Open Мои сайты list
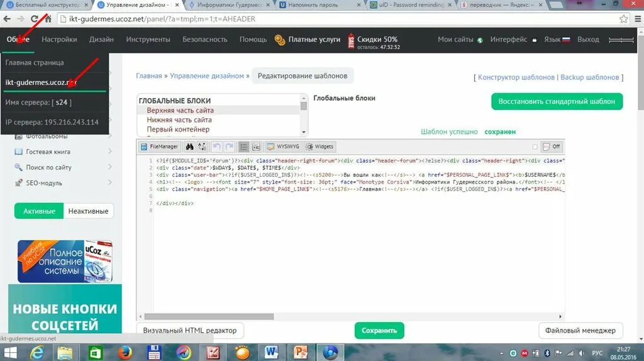 click(455, 40)
